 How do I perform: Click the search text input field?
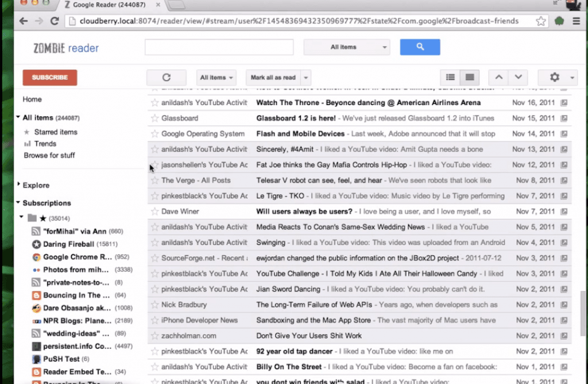(219, 47)
